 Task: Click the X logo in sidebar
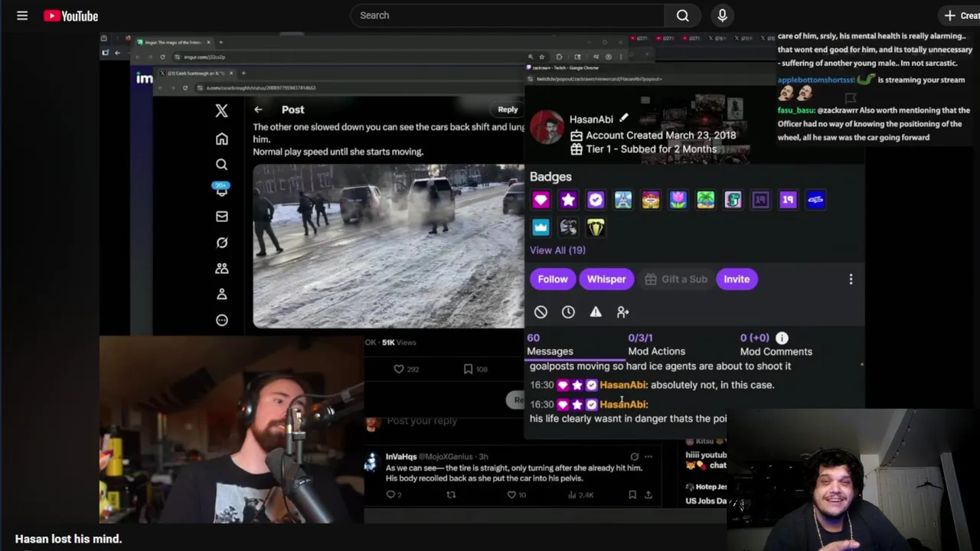(221, 111)
